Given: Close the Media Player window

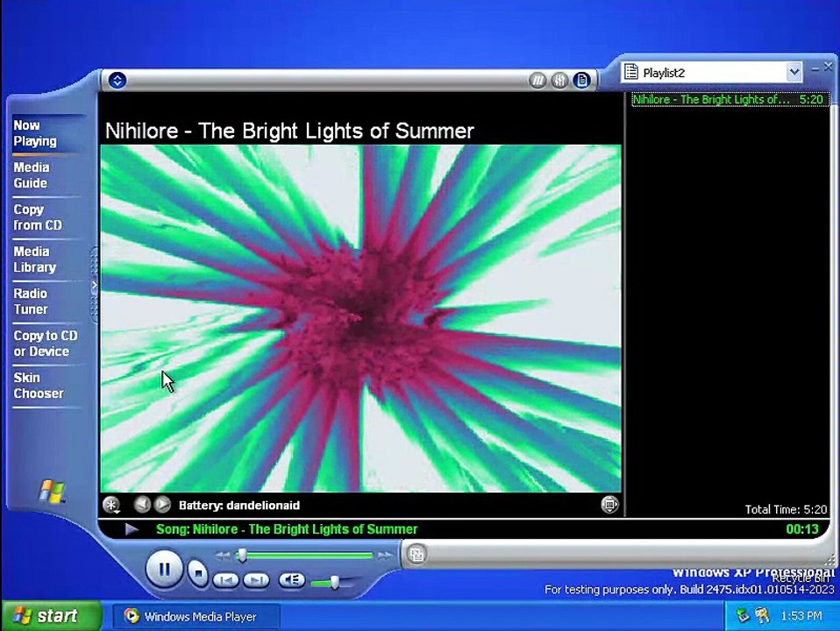Looking at the screenshot, I should 829,67.
